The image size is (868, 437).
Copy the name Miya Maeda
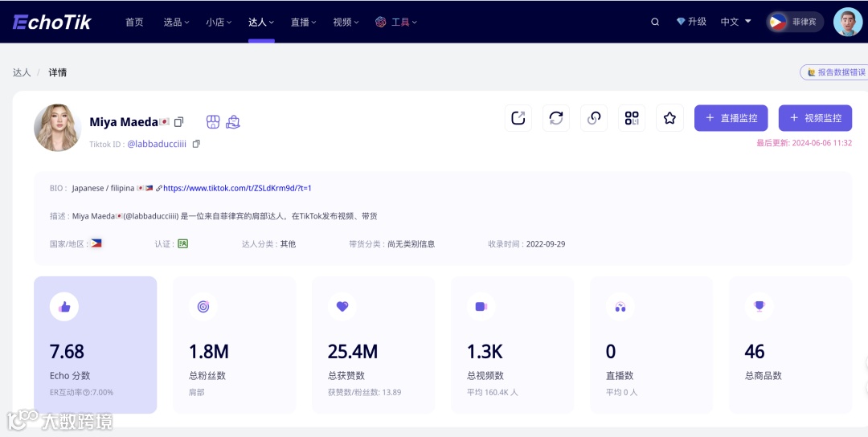(178, 121)
